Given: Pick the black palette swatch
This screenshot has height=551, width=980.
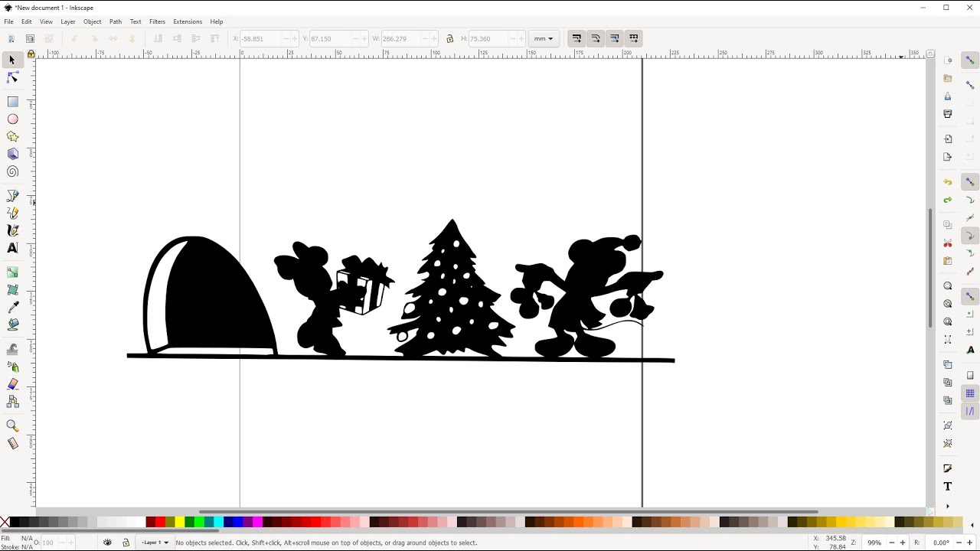Looking at the screenshot, I should tap(16, 522).
